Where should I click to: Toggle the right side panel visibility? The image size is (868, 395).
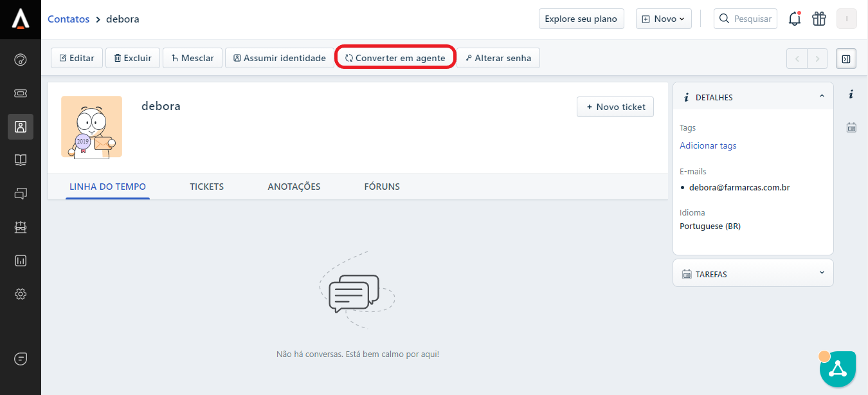pos(845,59)
